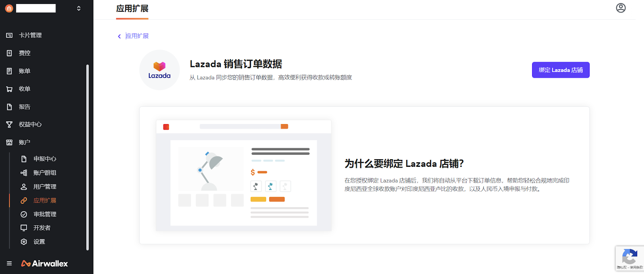The height and width of the screenshot is (274, 644).
Task: Click the Lazada shop illustration thumbnail
Action: (x=244, y=175)
